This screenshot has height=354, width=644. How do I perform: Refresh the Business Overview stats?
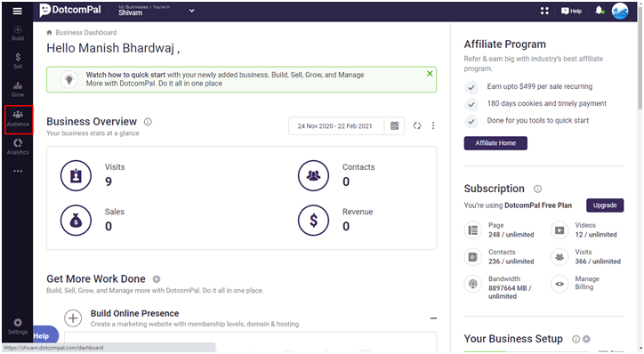click(x=417, y=125)
